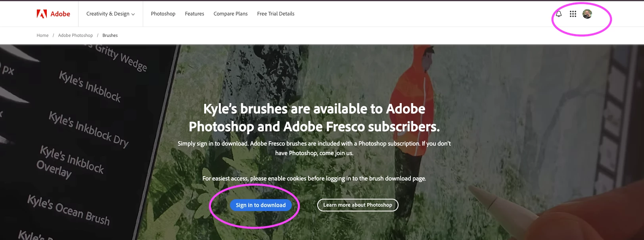Click Learn more about Photoshop button
This screenshot has height=240, width=644.
(358, 205)
